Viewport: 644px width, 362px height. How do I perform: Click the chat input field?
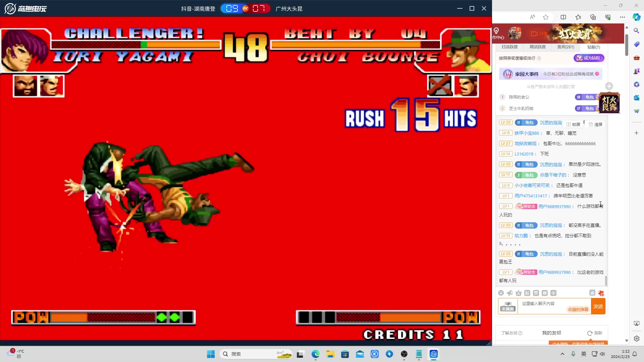[x=554, y=306]
